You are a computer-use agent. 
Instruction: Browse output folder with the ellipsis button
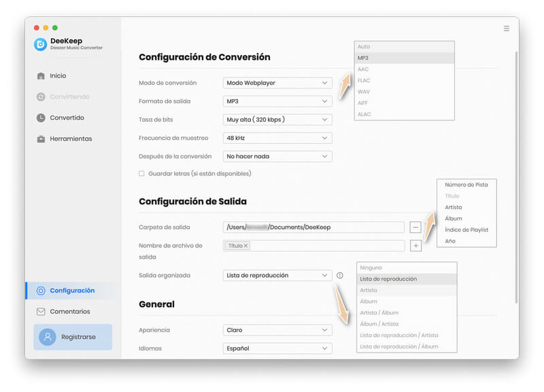pyautogui.click(x=415, y=227)
